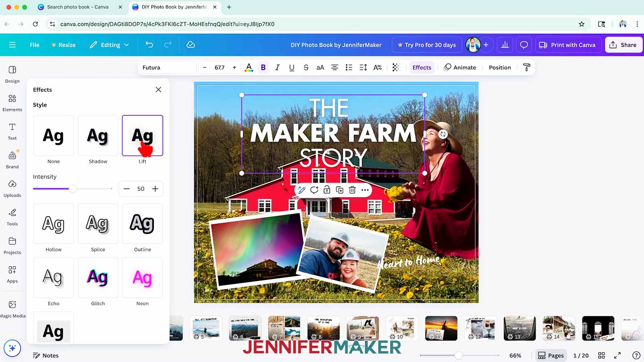Select the Hollow text style
This screenshot has height=362, width=644.
[54, 224]
